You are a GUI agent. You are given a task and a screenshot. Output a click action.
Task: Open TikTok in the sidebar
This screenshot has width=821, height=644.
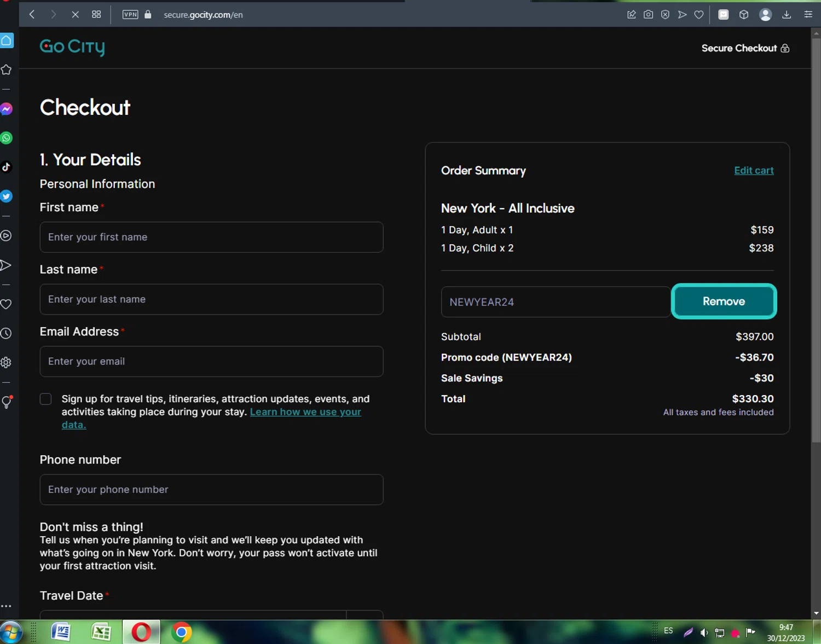click(x=7, y=167)
